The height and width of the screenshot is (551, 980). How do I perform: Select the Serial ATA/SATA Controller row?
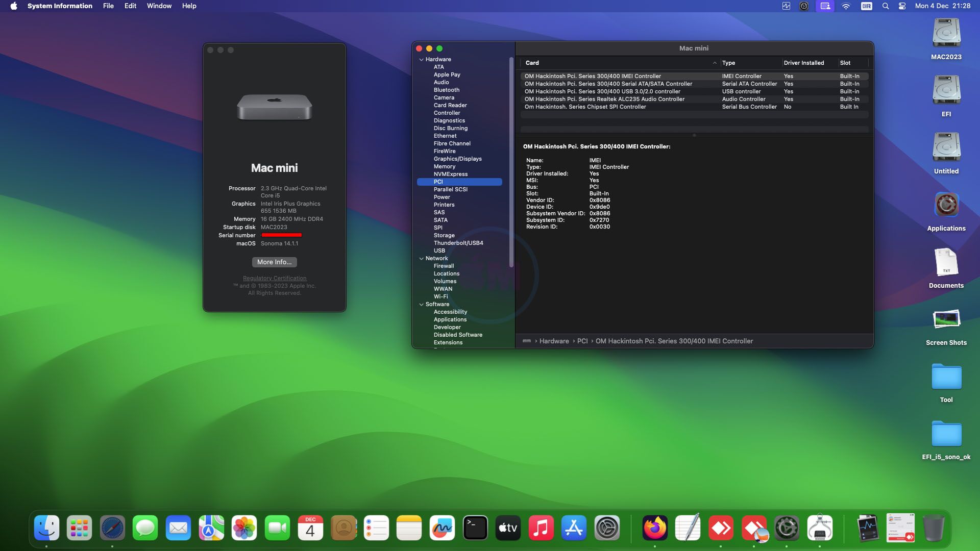(694, 84)
